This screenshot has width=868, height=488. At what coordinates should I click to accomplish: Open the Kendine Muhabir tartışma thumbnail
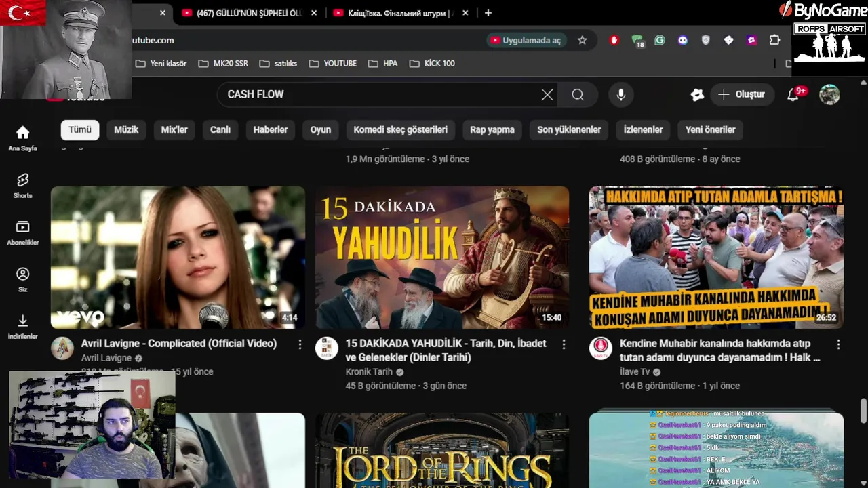click(716, 258)
